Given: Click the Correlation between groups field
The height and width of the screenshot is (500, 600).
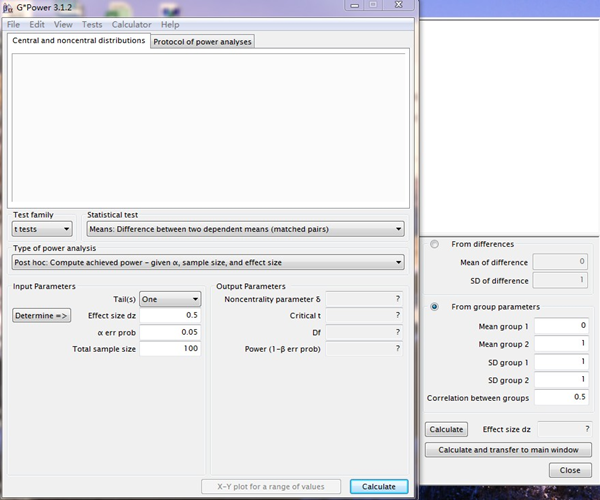Looking at the screenshot, I should pos(563,398).
